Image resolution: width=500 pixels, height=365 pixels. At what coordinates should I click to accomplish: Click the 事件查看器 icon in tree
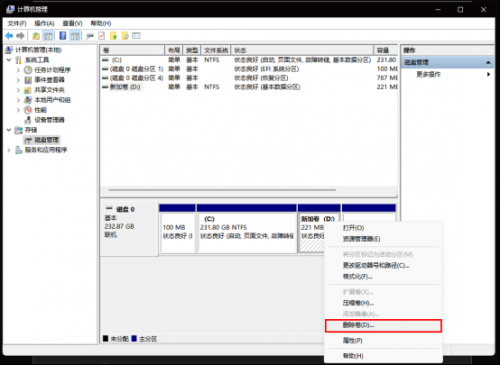pyautogui.click(x=28, y=80)
